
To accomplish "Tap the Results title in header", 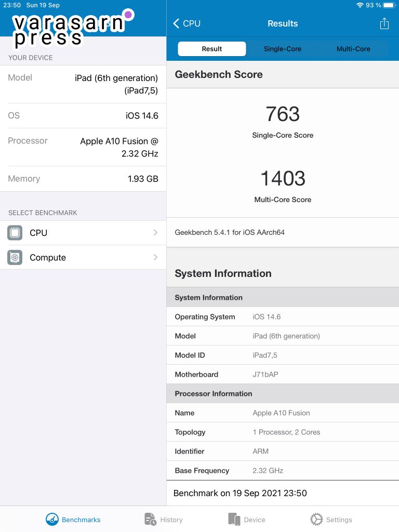I will [x=283, y=23].
